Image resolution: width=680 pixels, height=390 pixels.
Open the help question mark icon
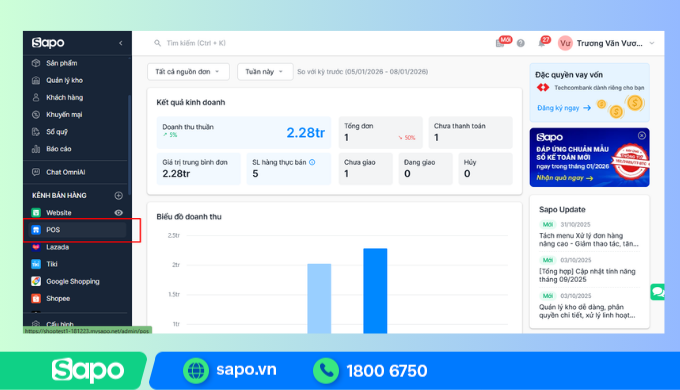point(520,43)
